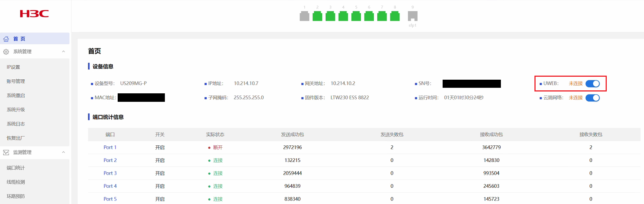
Task: Click the gear icon beside 系统管理
Action: (6, 52)
